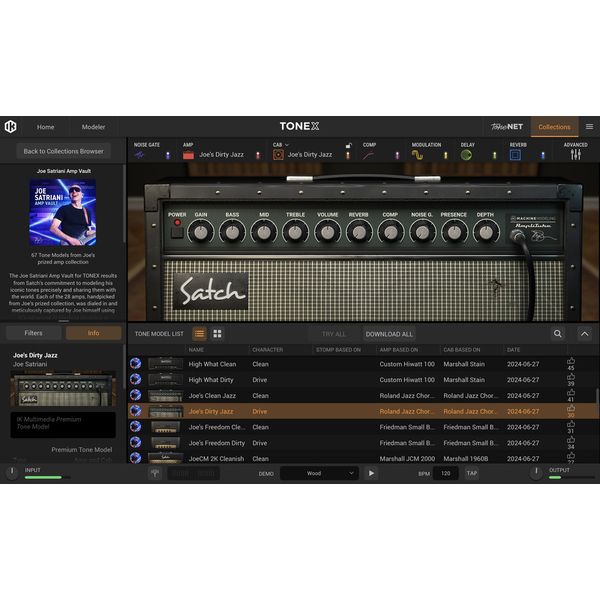Click the Gain knob

tap(201, 232)
